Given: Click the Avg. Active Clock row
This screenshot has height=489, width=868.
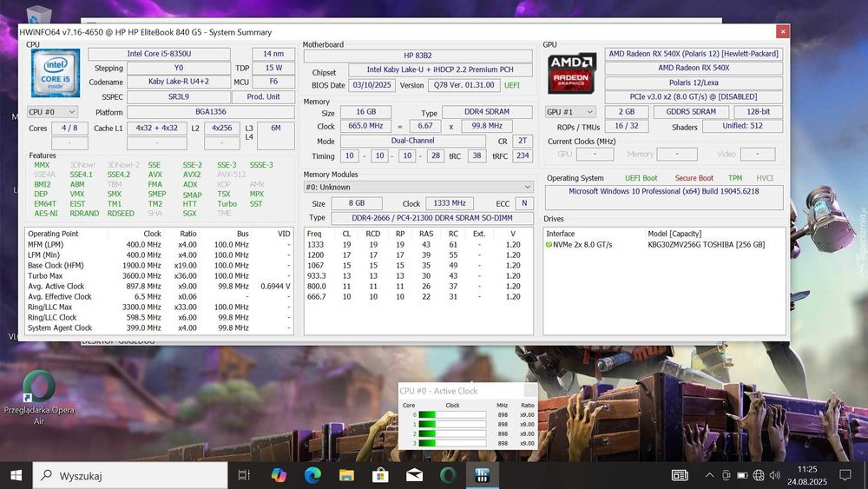Looking at the screenshot, I should point(159,287).
